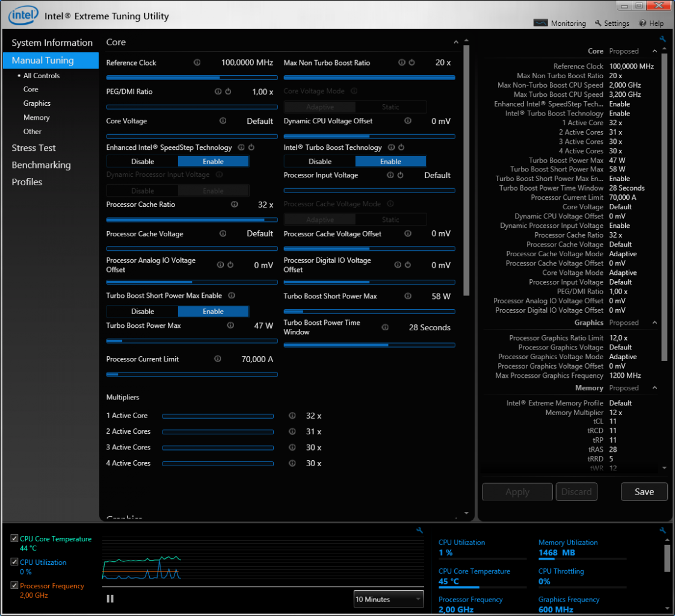Disable Enhanced Intel SpeedStep Technology
This screenshot has width=675, height=616.
click(x=143, y=161)
